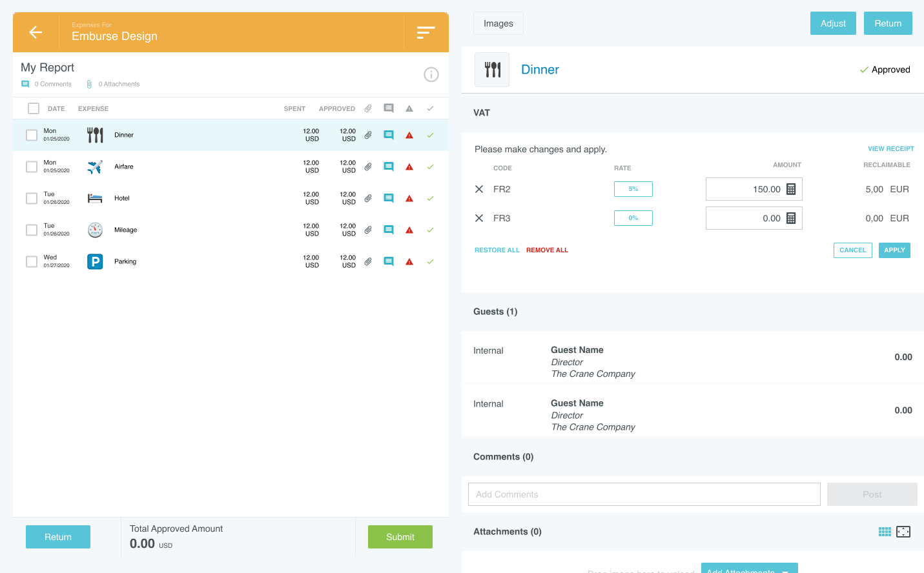Screen dimensions: 924x573
Task: Click the attachment paperclip on Mileage row
Action: pos(368,230)
